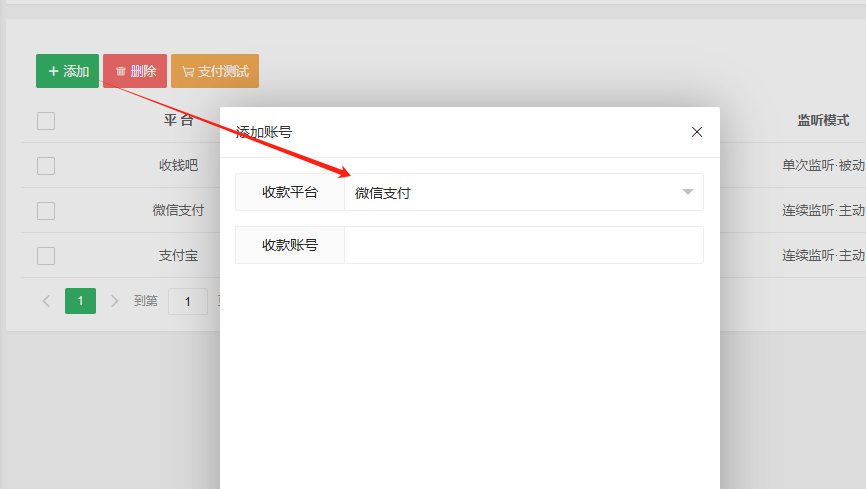This screenshot has width=866, height=489.
Task: Click the green 添加 plus button
Action: point(68,71)
